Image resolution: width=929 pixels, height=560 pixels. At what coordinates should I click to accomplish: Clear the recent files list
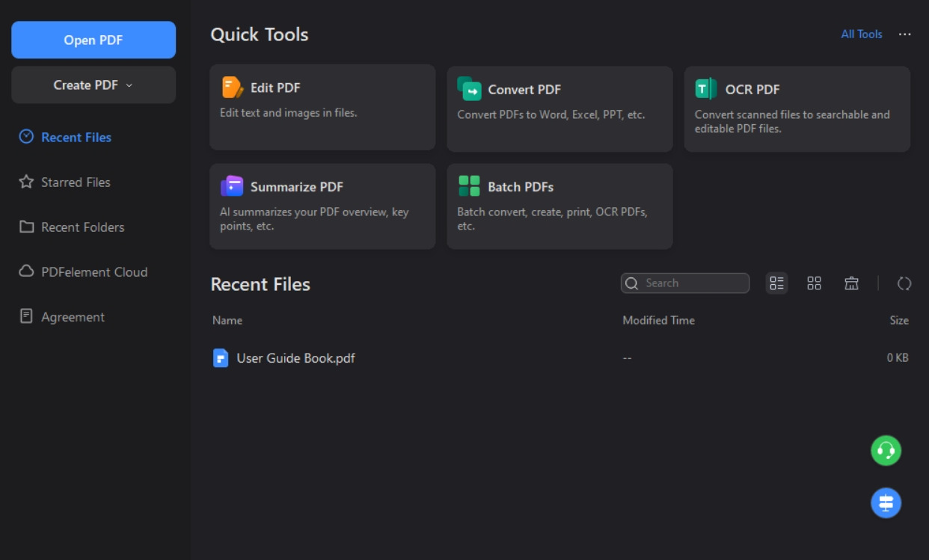pyautogui.click(x=851, y=283)
